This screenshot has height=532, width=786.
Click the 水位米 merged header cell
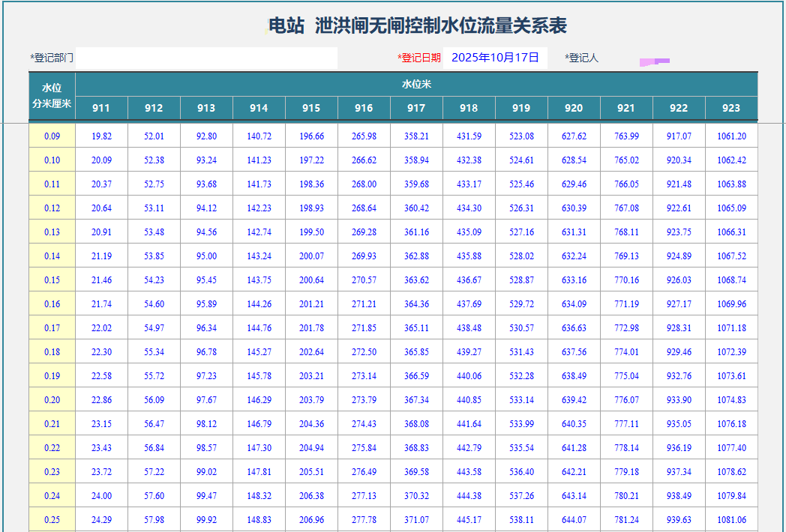[416, 84]
